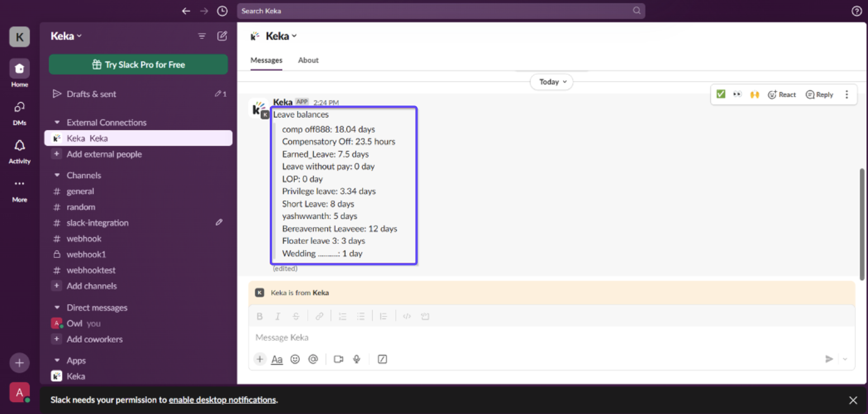Toggle the Aa formatting toolbar visibility
Image resolution: width=868 pixels, height=414 pixels.
coord(277,359)
